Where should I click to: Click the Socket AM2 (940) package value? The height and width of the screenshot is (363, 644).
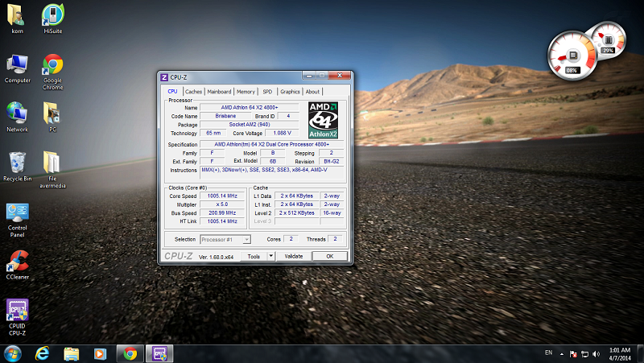click(x=250, y=125)
